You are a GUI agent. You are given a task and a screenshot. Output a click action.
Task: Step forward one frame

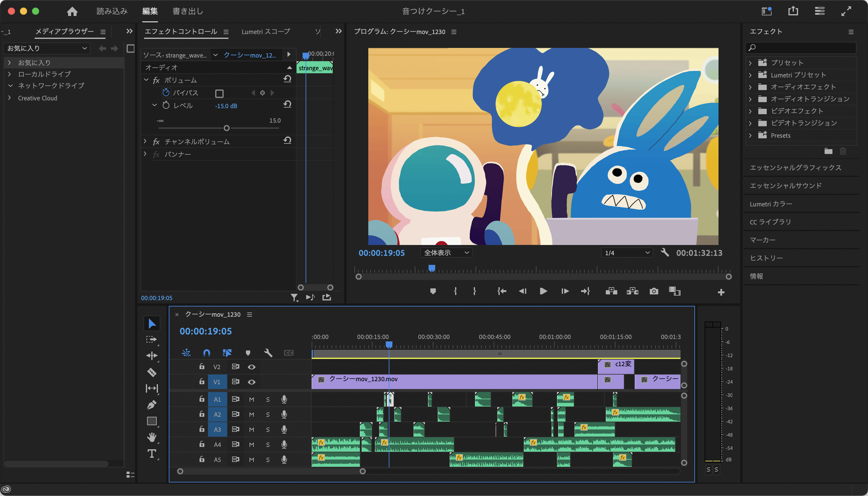pyautogui.click(x=565, y=291)
